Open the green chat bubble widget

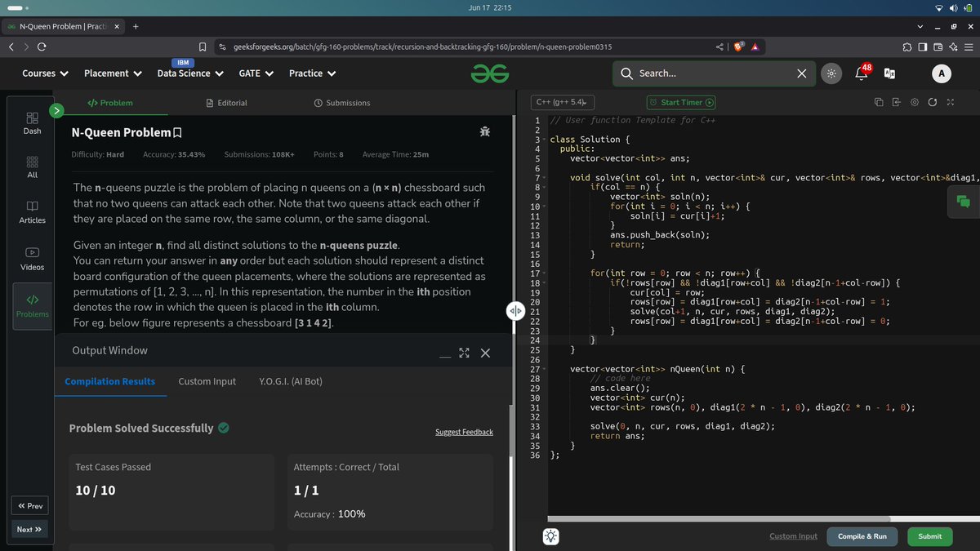(963, 202)
